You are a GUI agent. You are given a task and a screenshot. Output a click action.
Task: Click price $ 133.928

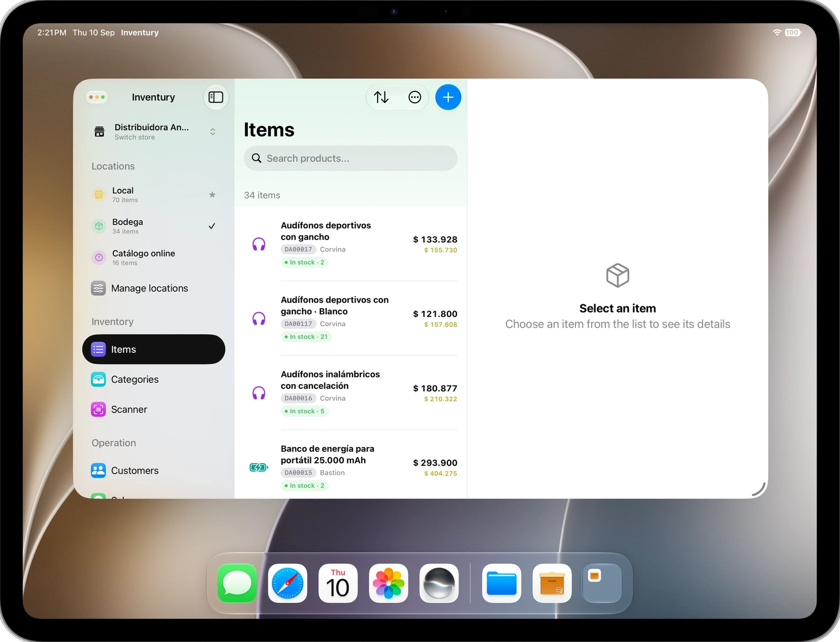[x=435, y=240]
